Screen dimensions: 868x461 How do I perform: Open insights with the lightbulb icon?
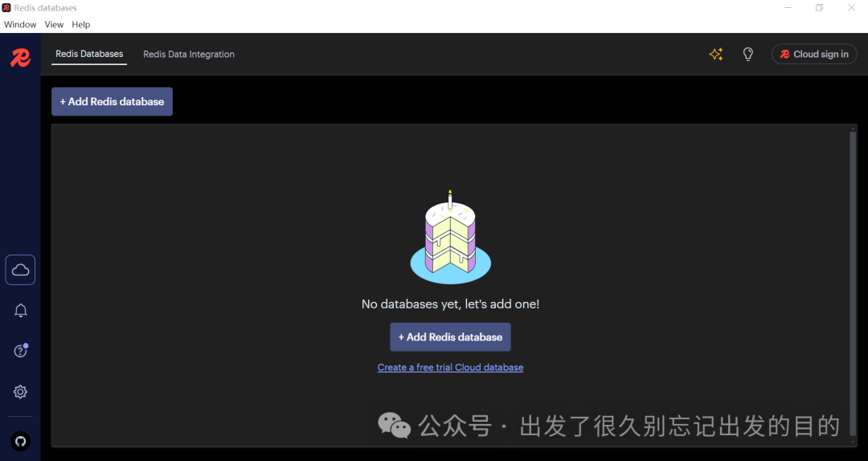(748, 55)
